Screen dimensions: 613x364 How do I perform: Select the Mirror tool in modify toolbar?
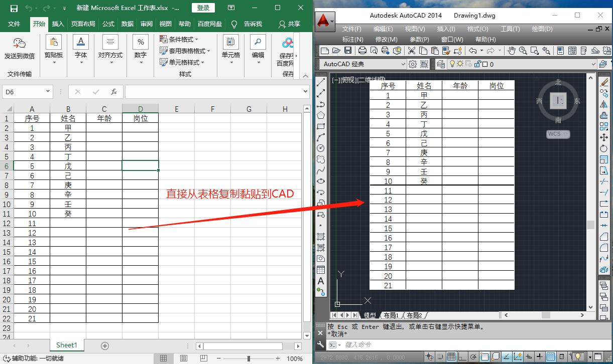click(604, 105)
